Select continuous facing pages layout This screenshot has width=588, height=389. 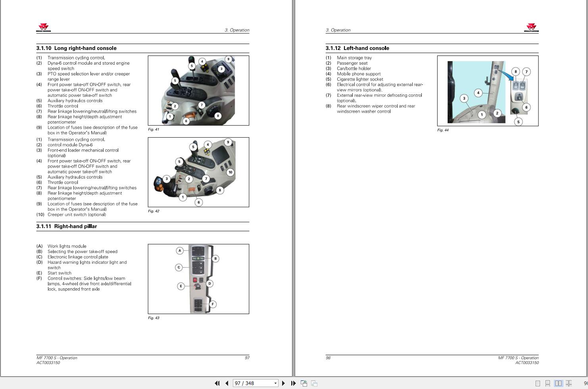tap(569, 383)
